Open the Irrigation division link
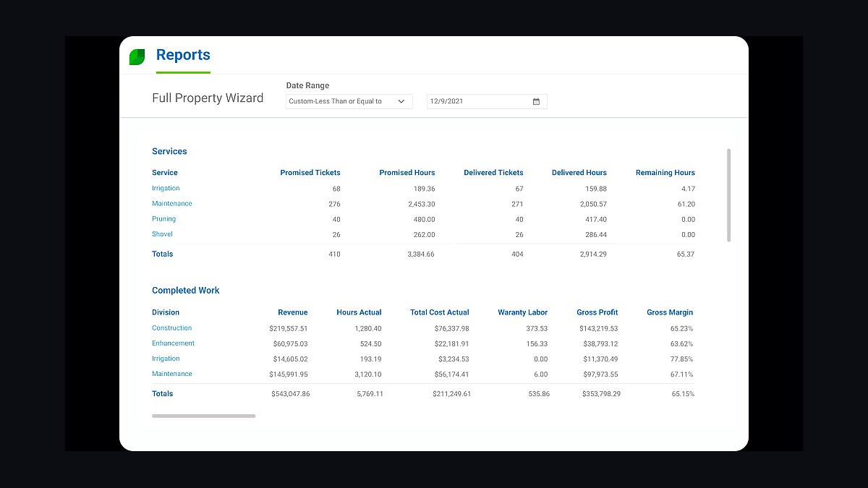Viewport: 868px width, 488px height. click(x=166, y=359)
